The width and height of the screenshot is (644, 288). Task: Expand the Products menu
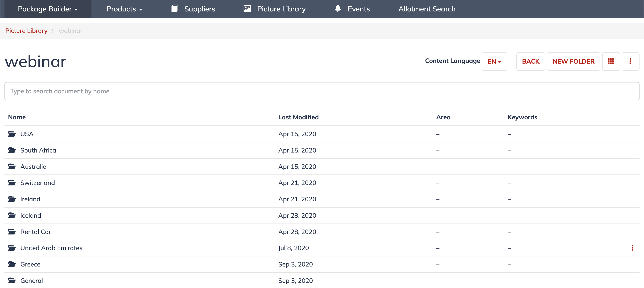pos(124,9)
